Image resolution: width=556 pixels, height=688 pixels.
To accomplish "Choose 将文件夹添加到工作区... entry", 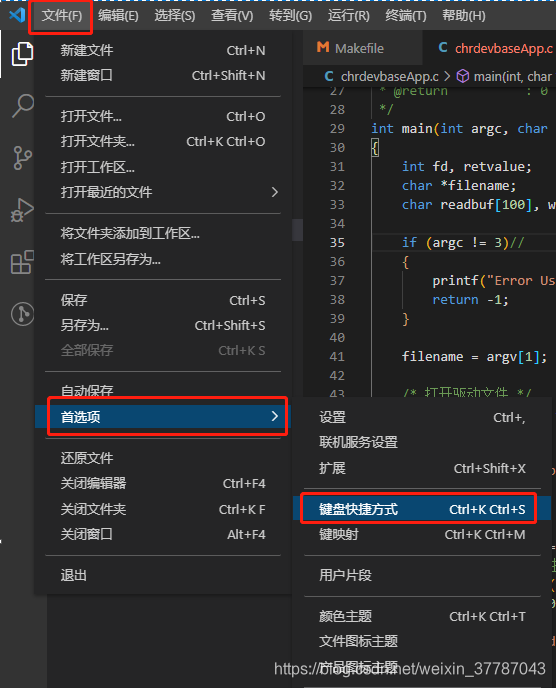I will [x=163, y=233].
